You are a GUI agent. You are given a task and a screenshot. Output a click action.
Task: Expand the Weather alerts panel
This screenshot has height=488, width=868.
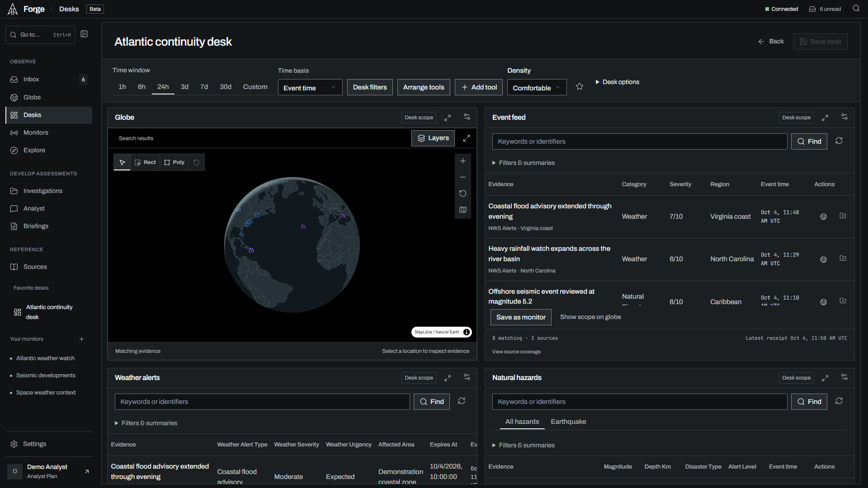(x=448, y=378)
